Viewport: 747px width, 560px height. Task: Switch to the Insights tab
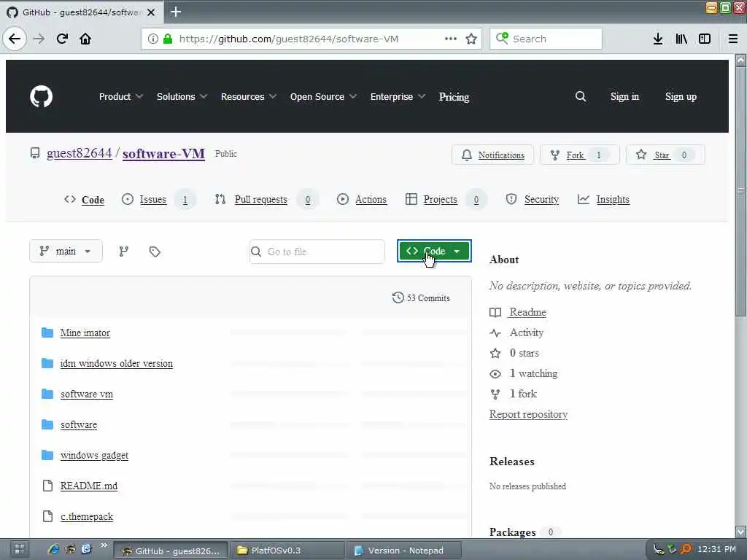603,200
